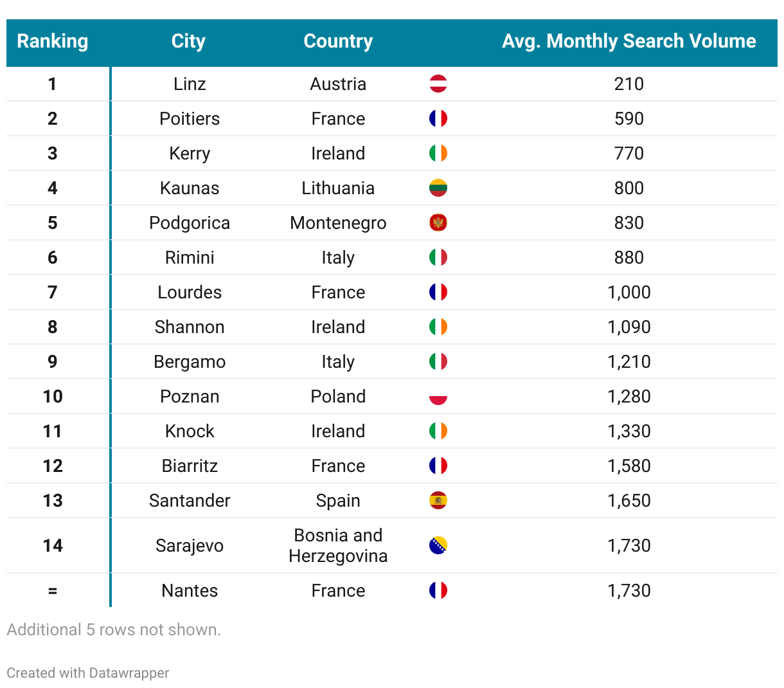784x688 pixels.
Task: Click the Poland flag icon
Action: pos(438,397)
